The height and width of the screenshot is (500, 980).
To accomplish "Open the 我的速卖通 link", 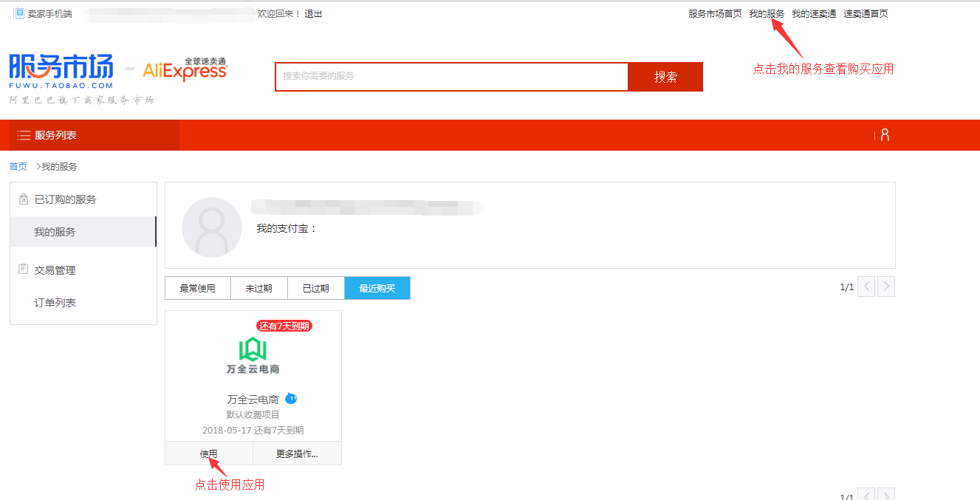I will pos(814,14).
